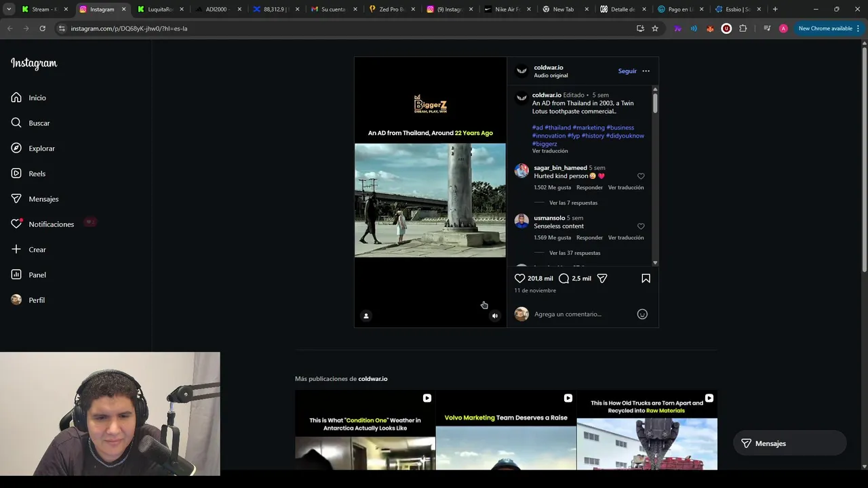Click Responder on sagar_bin_hameed comment
The image size is (868, 488).
click(x=589, y=188)
